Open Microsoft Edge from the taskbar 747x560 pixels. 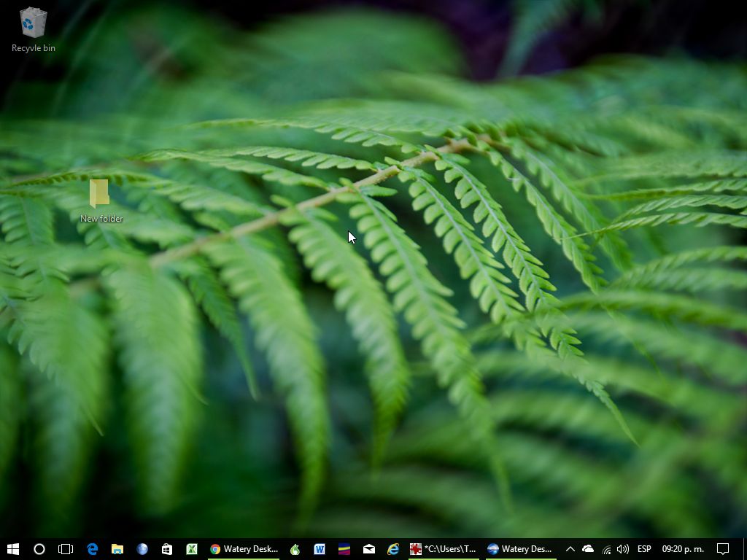click(91, 549)
